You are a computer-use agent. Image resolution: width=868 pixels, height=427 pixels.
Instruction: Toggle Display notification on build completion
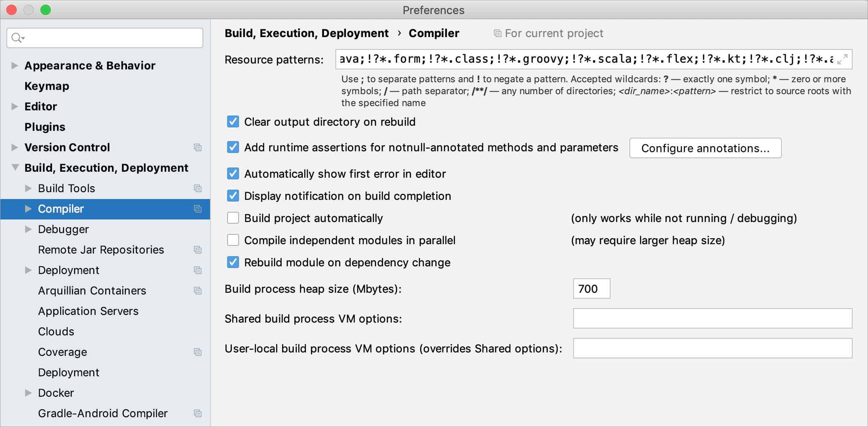pyautogui.click(x=233, y=196)
